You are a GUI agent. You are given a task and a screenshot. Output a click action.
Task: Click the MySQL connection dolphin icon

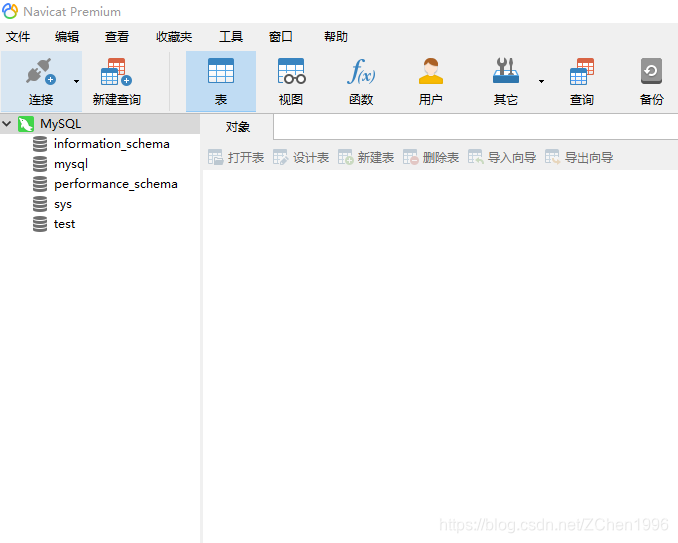point(26,124)
